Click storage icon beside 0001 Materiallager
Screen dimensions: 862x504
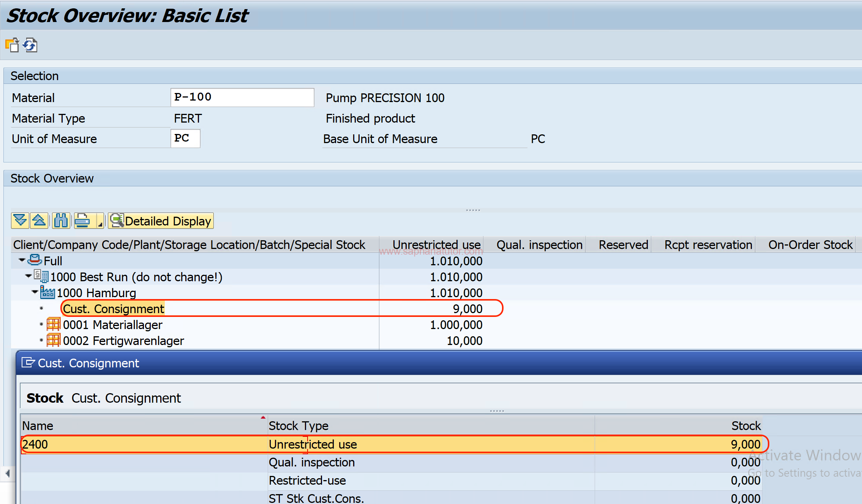click(54, 324)
